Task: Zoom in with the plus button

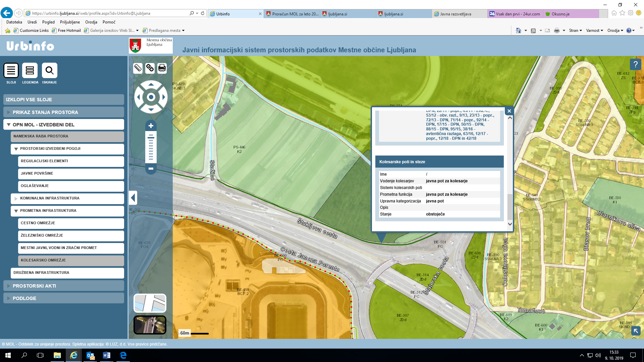Action: (x=151, y=126)
